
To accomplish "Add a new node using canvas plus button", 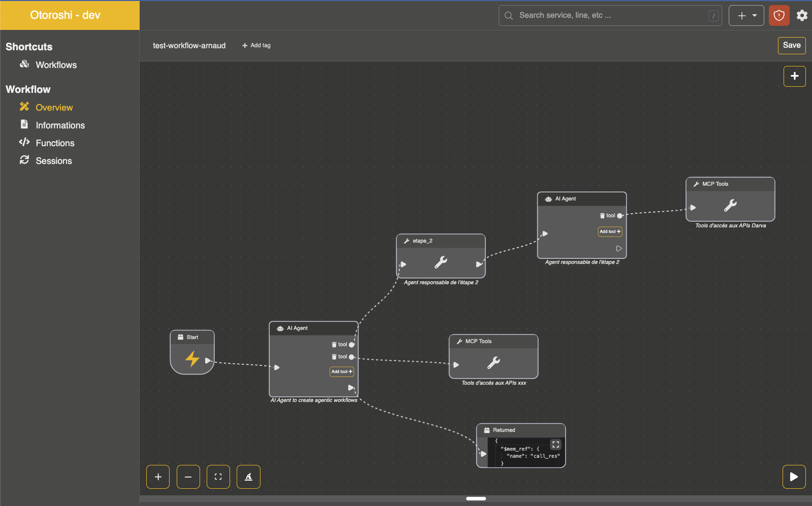I will [x=794, y=76].
